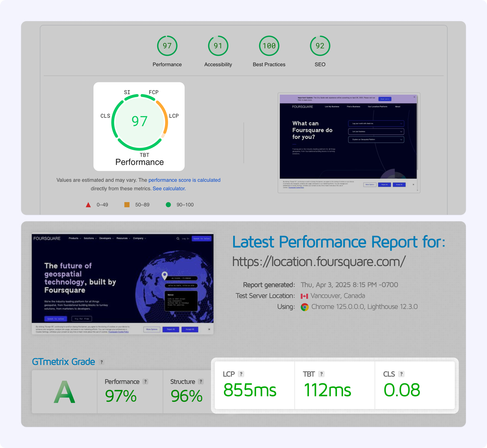Click the 'Vancouver, Canada' server location text

pyautogui.click(x=338, y=296)
